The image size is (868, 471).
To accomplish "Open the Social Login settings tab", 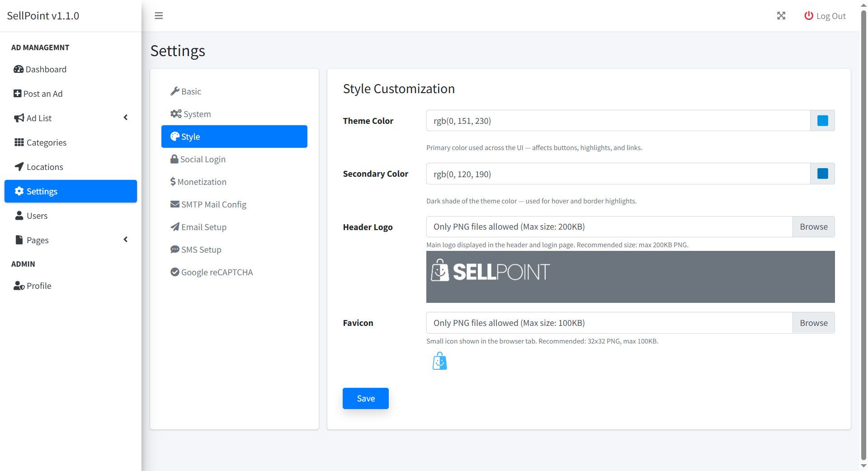I will pyautogui.click(x=203, y=159).
